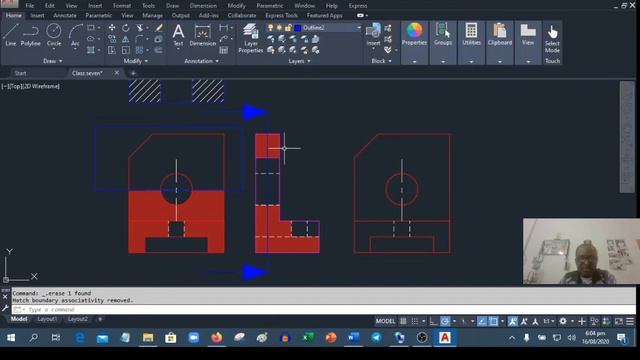Image resolution: width=640 pixels, height=360 pixels.
Task: Toggle annotation objects visibility
Action: point(513,322)
